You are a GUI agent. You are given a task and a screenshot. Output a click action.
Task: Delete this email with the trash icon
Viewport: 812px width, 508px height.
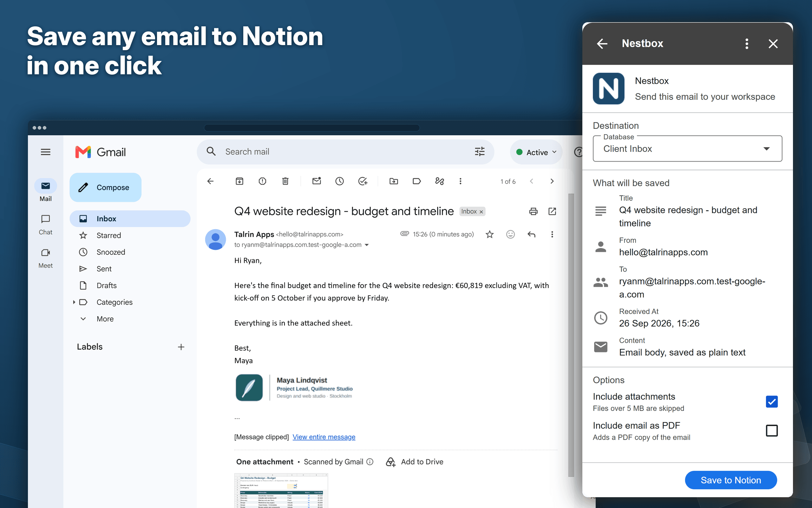tap(285, 181)
